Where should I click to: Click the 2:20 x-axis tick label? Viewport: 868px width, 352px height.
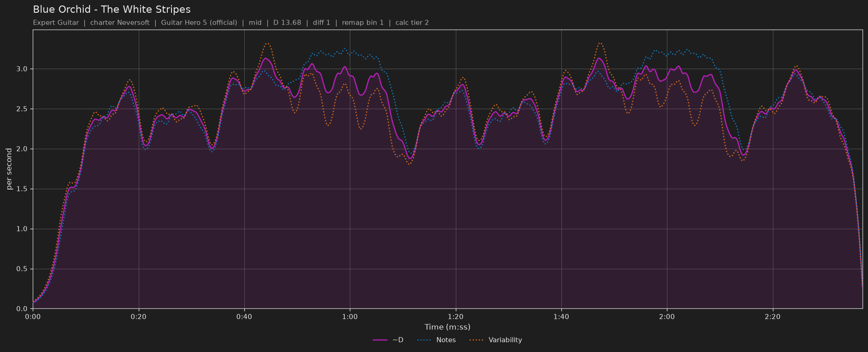coord(772,317)
